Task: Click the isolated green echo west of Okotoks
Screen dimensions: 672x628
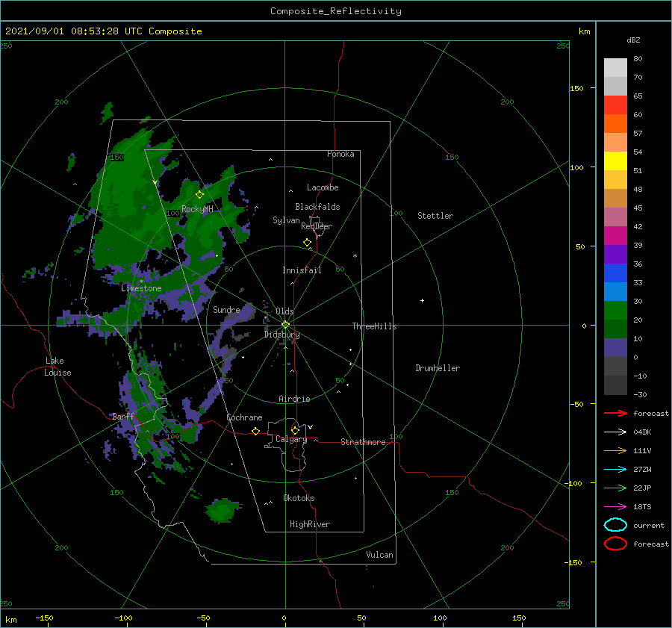Action: 222,511
